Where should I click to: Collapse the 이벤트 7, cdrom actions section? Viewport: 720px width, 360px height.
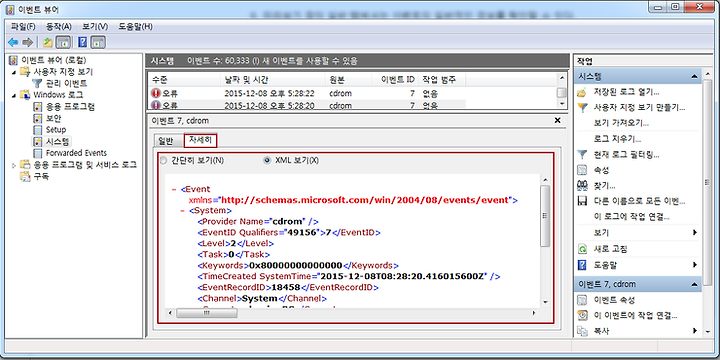coord(695,285)
